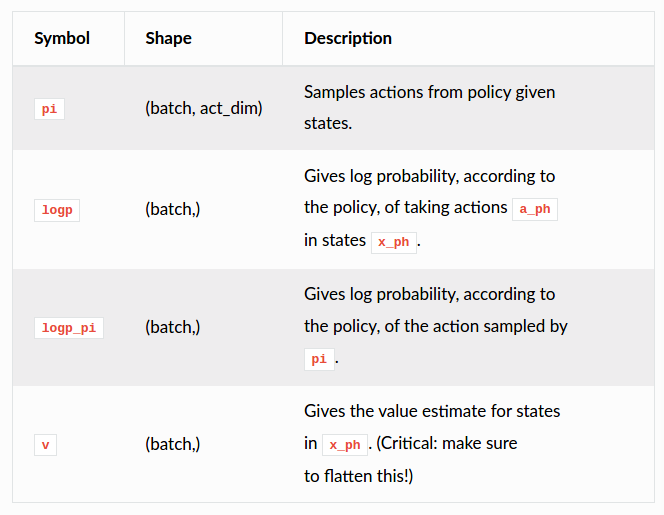Click the v symbol code tag

pos(45,445)
